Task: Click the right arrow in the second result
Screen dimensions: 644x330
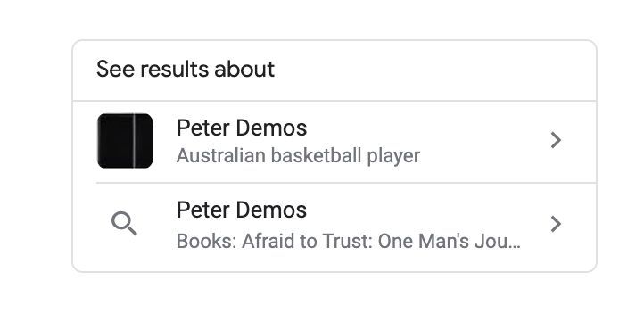Action: 556,224
